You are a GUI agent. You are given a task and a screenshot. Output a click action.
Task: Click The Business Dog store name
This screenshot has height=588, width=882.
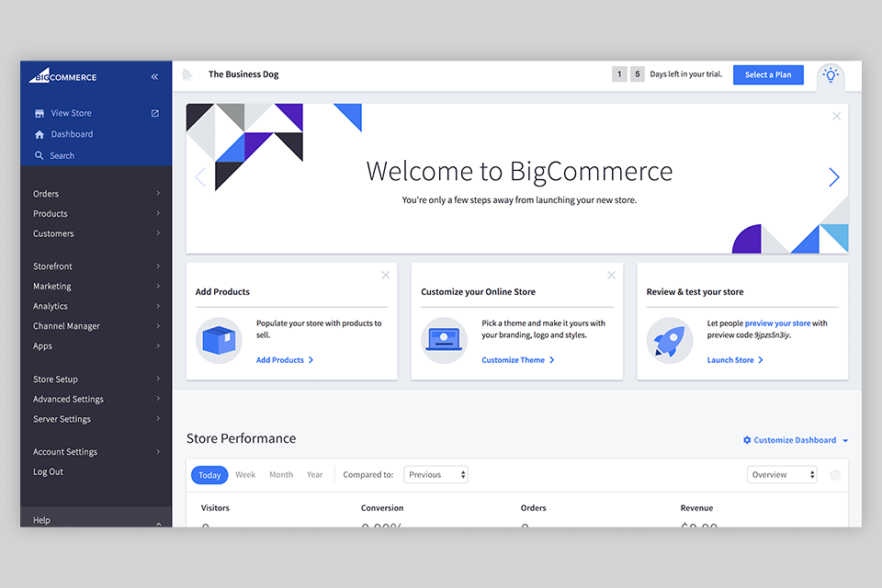243,74
